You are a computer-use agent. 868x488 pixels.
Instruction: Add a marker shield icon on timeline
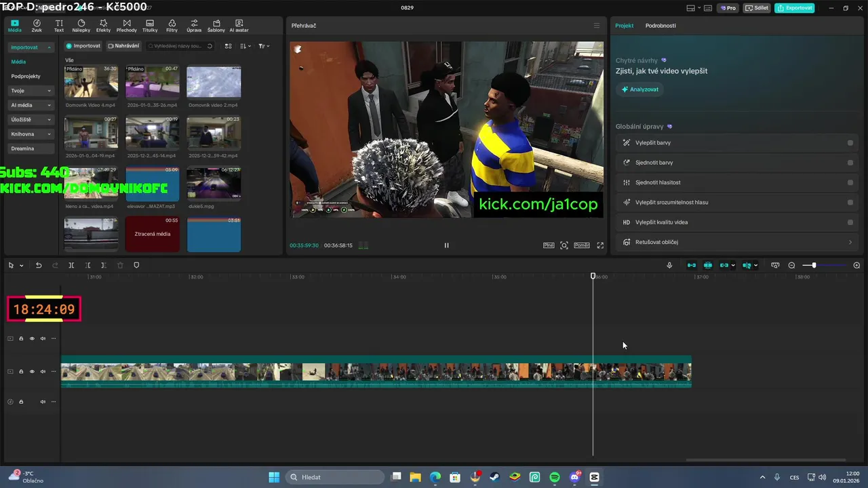click(136, 265)
